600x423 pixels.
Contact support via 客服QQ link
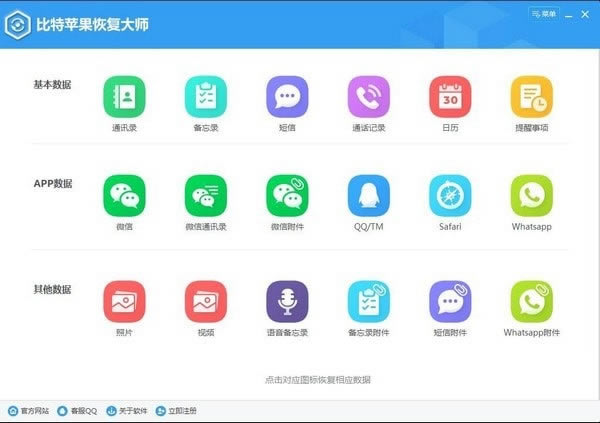click(x=77, y=411)
